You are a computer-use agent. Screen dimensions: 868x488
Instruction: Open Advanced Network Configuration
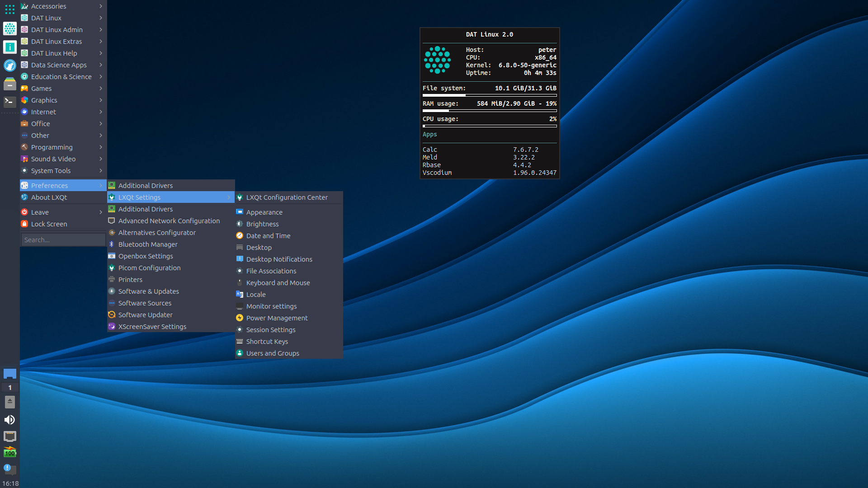pos(171,221)
